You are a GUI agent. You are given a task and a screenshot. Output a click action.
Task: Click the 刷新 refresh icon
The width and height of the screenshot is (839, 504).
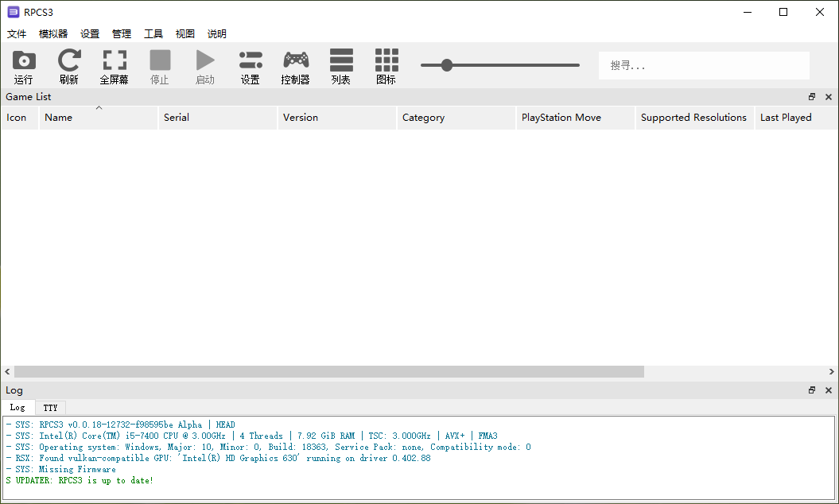coord(69,60)
